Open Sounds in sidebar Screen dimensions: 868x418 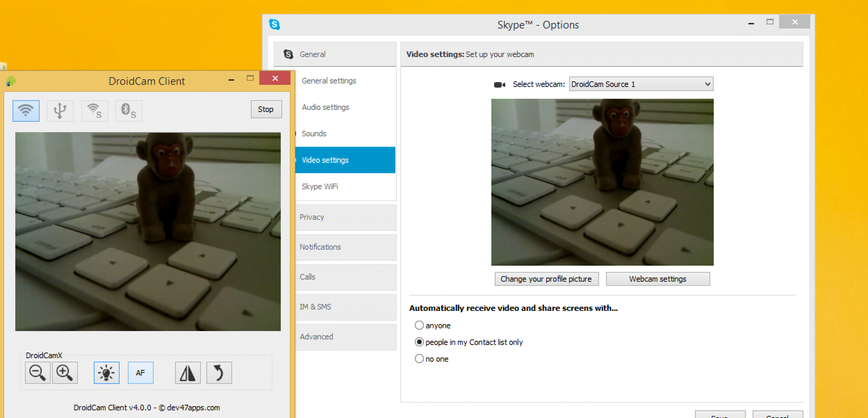[x=345, y=134]
